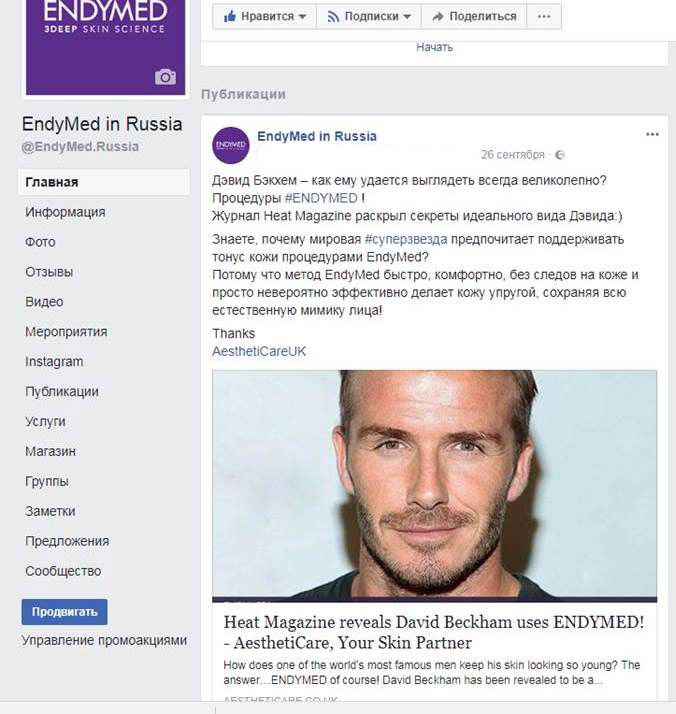Select Главная in the sidebar

104,182
